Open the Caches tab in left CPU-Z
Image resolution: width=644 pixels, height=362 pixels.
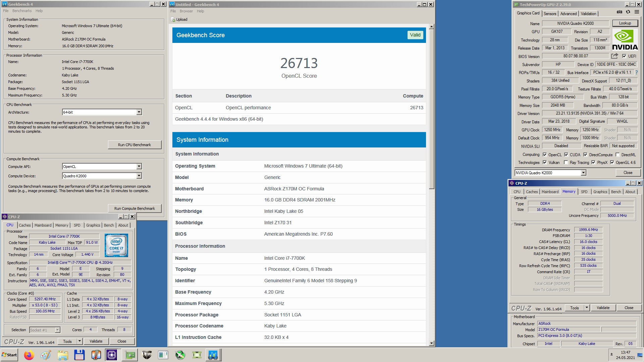pyautogui.click(x=25, y=225)
